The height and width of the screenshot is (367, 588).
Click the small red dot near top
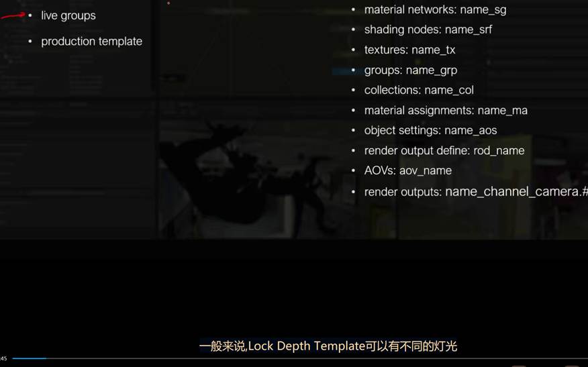pyautogui.click(x=168, y=3)
